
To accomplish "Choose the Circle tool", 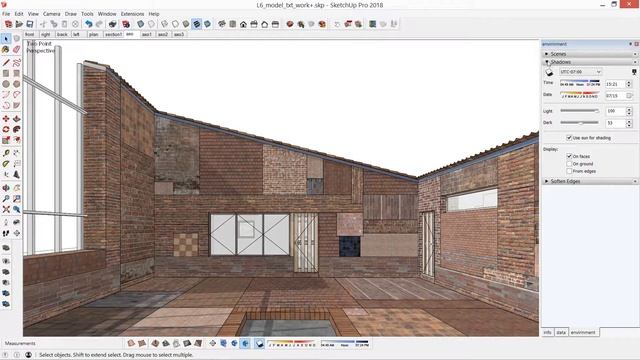I will 6,84.
